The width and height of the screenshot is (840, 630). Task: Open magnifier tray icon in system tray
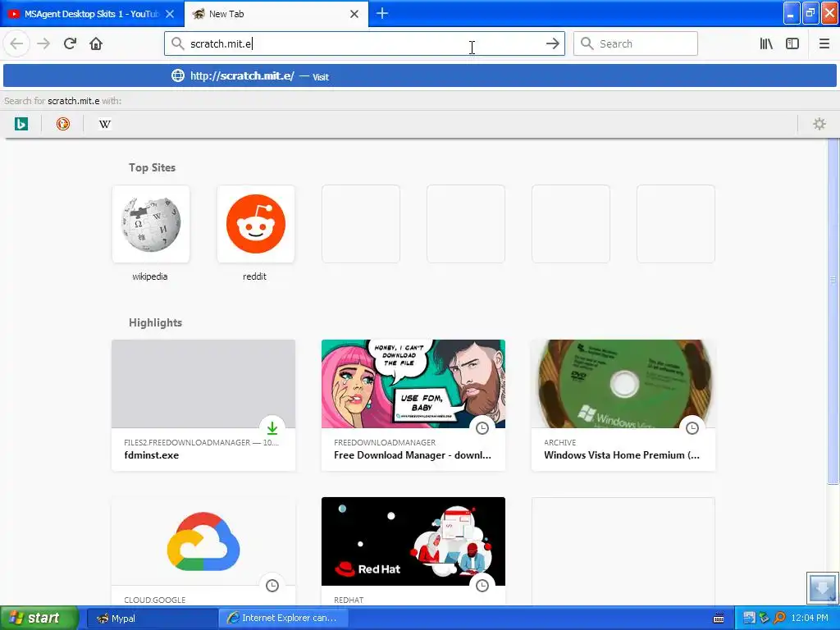tap(780, 619)
